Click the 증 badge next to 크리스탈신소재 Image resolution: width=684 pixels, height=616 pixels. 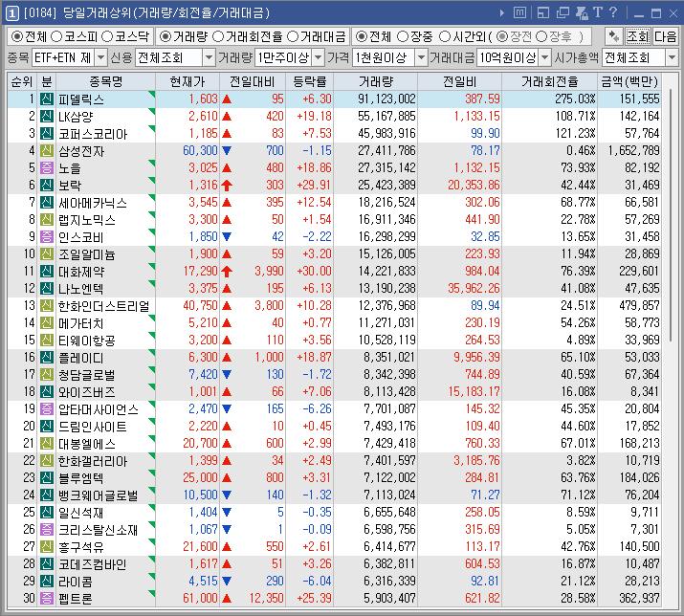(x=47, y=529)
